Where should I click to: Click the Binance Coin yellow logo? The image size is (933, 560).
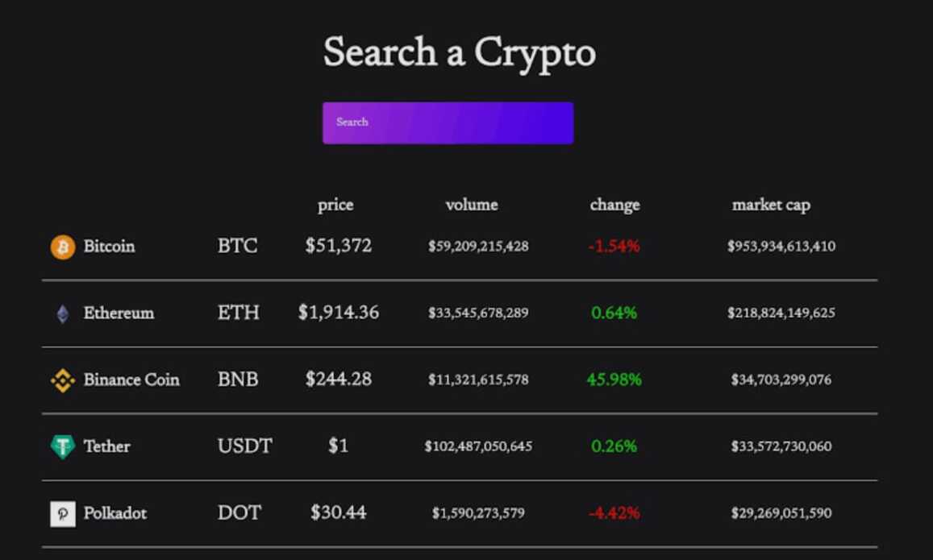pyautogui.click(x=62, y=380)
